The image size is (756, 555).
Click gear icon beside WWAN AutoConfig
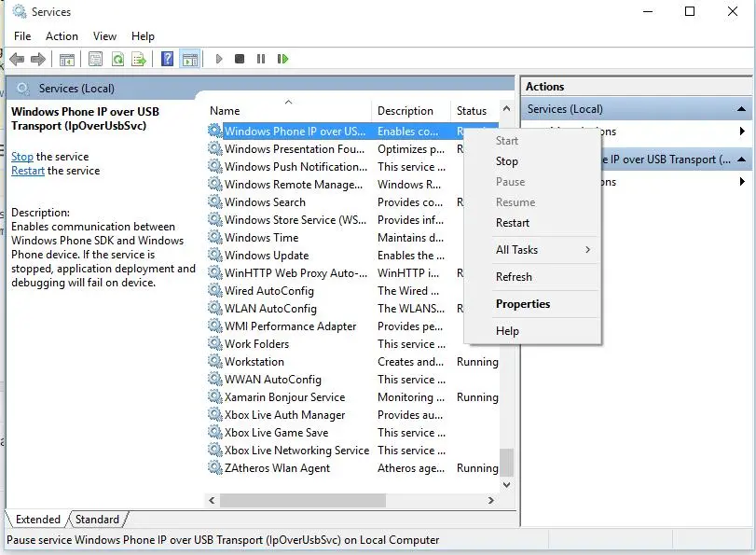215,380
